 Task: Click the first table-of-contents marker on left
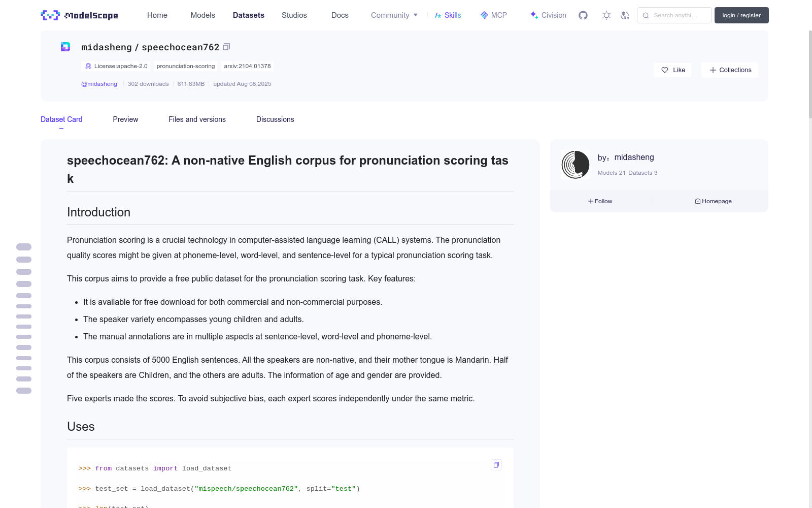click(24, 247)
